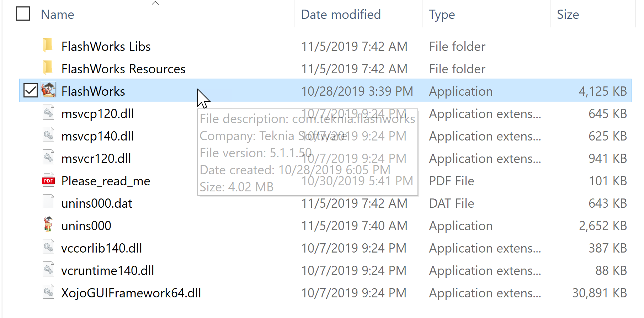The width and height of the screenshot is (644, 318).
Task: Select the msvcp140.dll file name
Action: tap(97, 136)
